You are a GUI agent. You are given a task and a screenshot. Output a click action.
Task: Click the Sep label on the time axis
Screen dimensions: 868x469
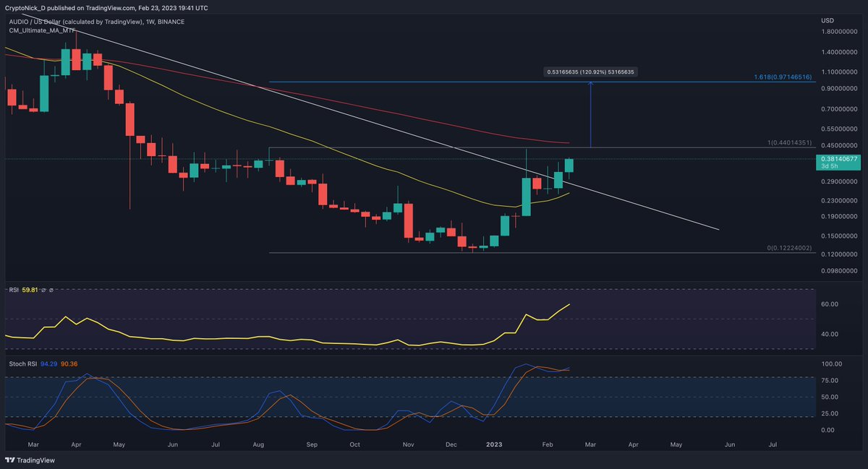[x=312, y=447]
